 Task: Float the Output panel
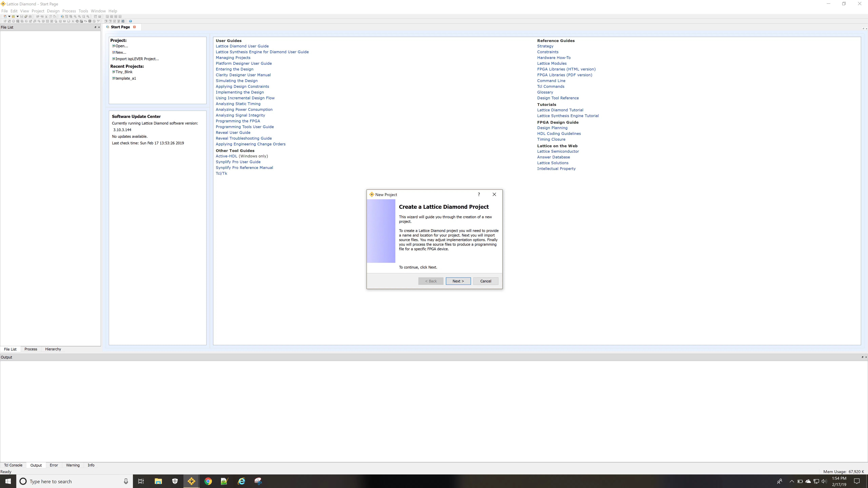point(862,357)
